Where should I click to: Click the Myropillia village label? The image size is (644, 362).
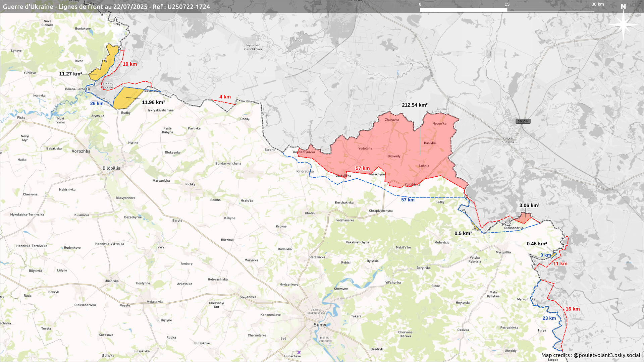pyautogui.click(x=503, y=252)
